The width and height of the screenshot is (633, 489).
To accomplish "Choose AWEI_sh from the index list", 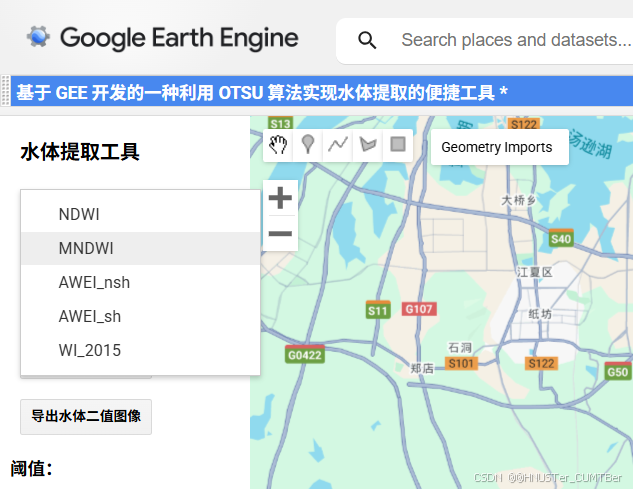I will click(140, 316).
